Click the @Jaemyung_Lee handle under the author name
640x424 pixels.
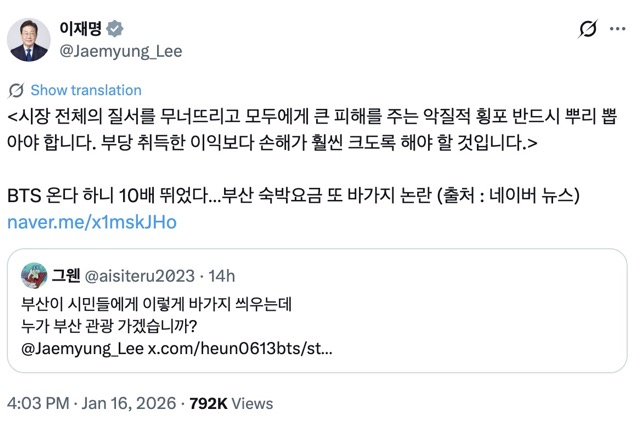121,50
